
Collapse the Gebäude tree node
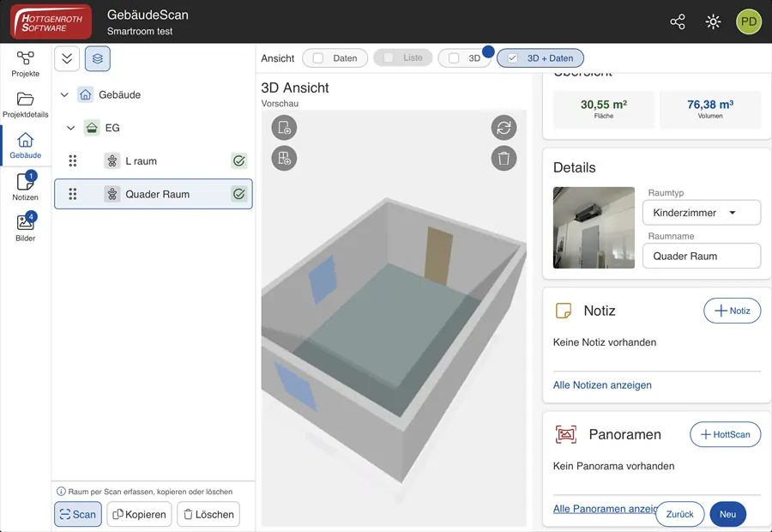coord(64,94)
